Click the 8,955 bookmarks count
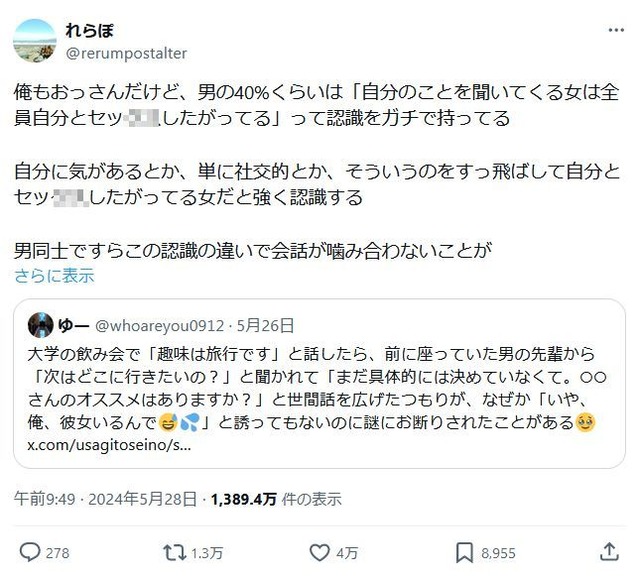Viewport: 640px width, 576px height. [x=498, y=552]
